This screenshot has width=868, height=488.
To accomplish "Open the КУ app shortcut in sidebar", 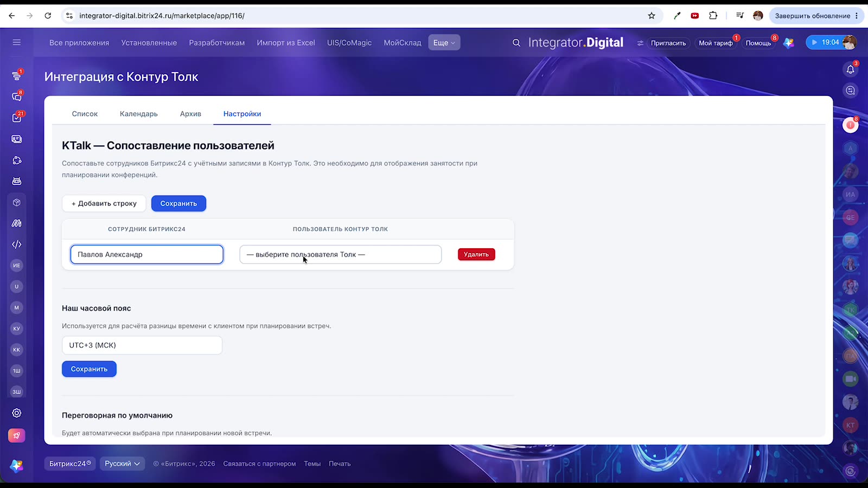I will 17,329.
